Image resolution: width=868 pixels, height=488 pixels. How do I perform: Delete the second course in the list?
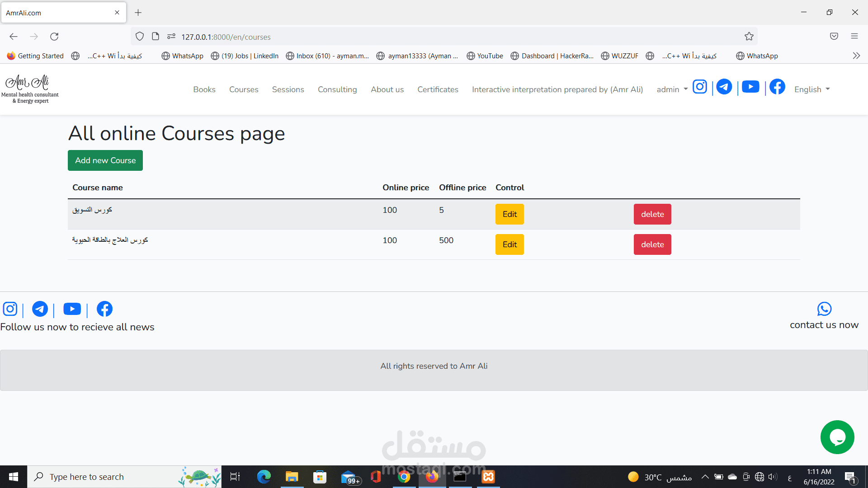pos(652,244)
